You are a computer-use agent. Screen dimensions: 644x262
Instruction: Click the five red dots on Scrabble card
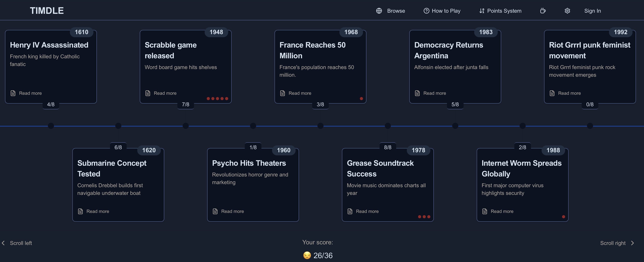[x=217, y=99]
